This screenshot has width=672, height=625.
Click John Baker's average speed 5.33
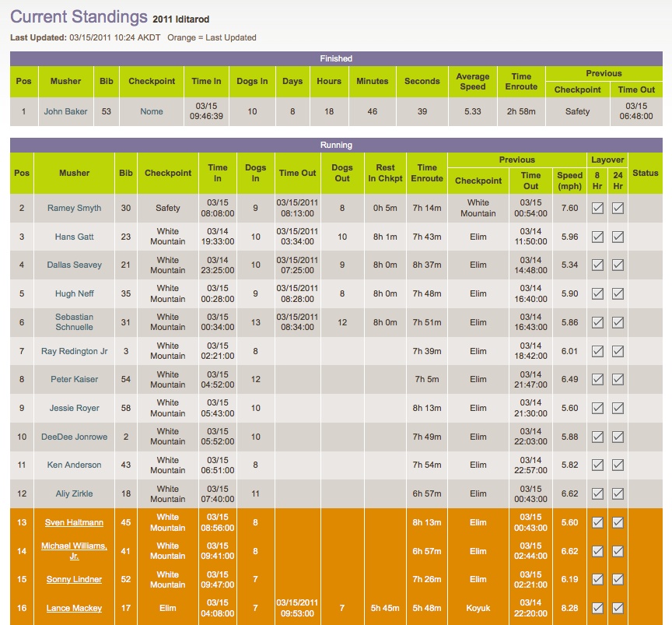tap(473, 111)
